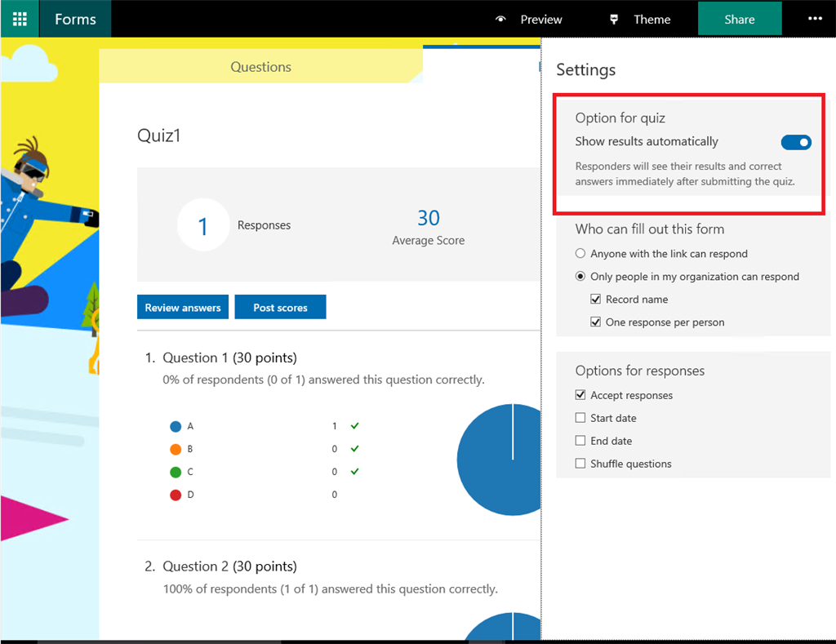The width and height of the screenshot is (836, 644).
Task: Click the green checkmark beside option B
Action: [x=354, y=448]
